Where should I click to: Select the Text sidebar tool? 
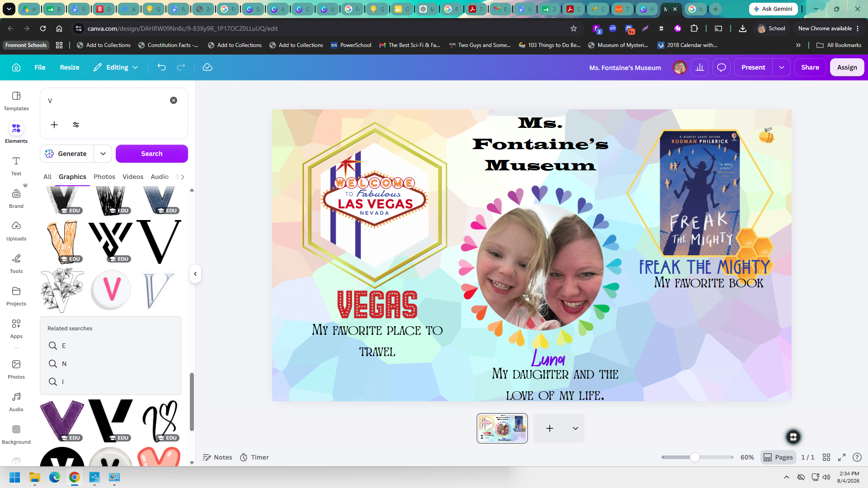tap(16, 166)
